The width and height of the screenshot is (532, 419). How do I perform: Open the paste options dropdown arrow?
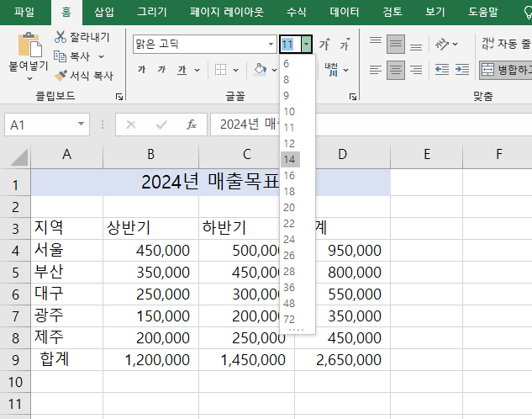[30, 79]
